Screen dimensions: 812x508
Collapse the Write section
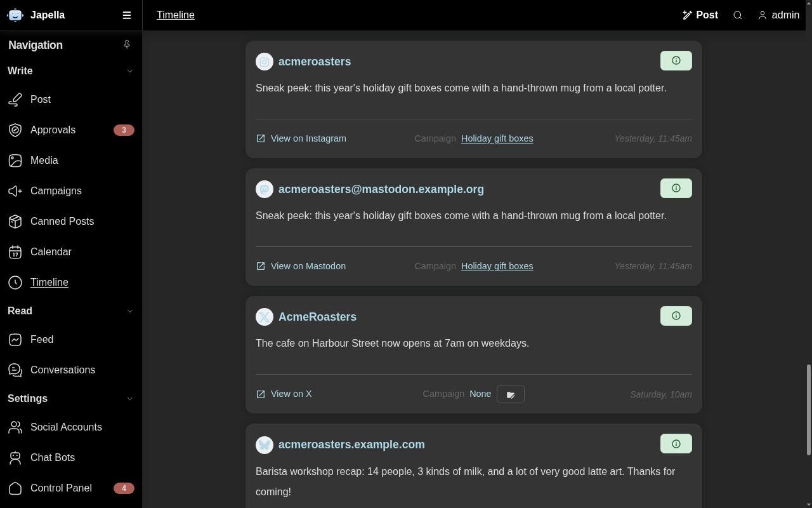coord(130,71)
